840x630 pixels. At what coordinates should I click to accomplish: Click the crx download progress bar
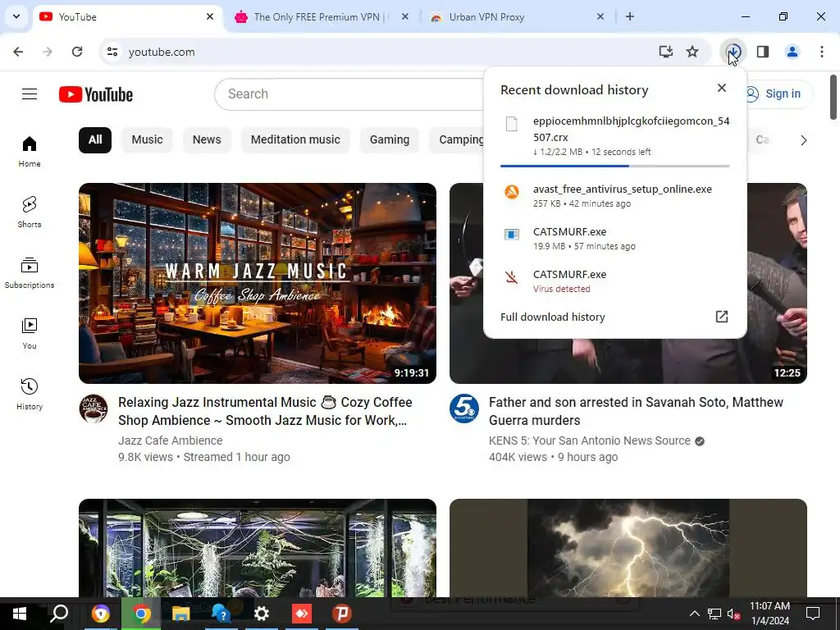[x=614, y=166]
